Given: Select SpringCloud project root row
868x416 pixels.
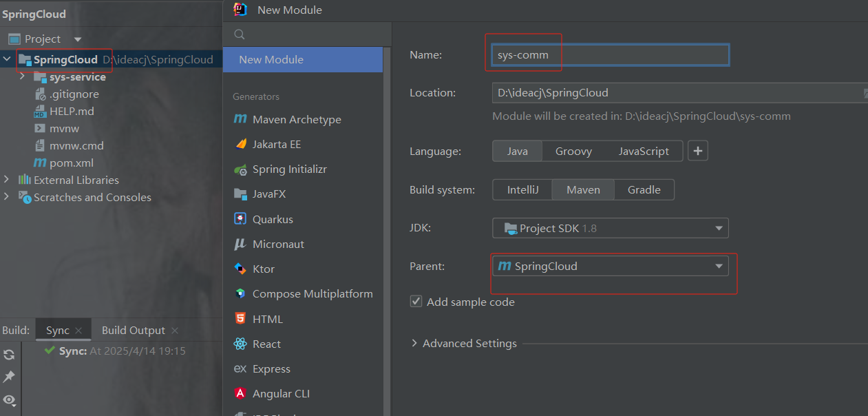Looking at the screenshot, I should (111, 59).
